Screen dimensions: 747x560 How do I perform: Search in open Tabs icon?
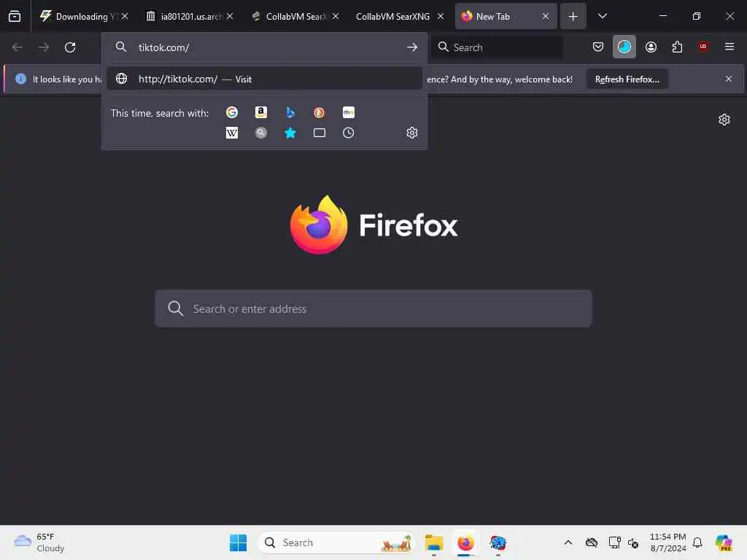coord(320,133)
